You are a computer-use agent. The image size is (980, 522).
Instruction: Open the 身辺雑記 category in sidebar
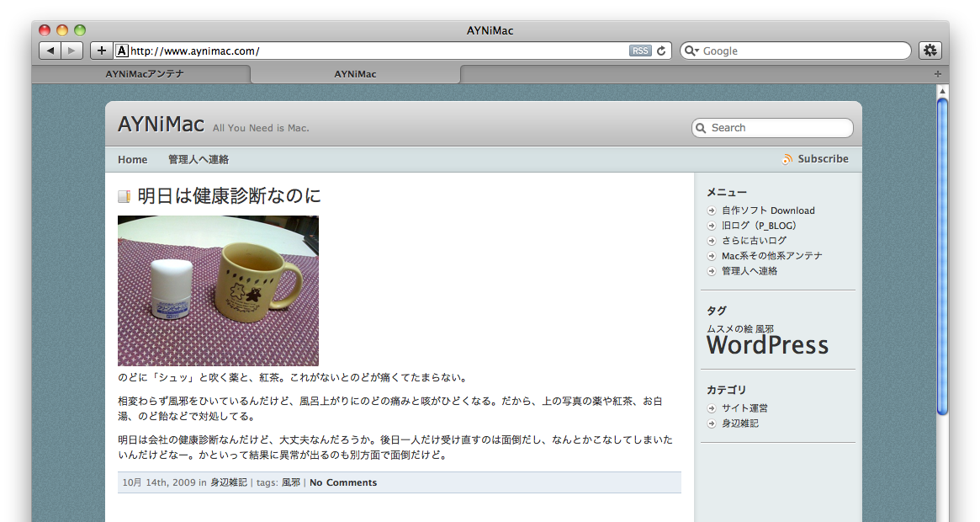click(x=740, y=423)
